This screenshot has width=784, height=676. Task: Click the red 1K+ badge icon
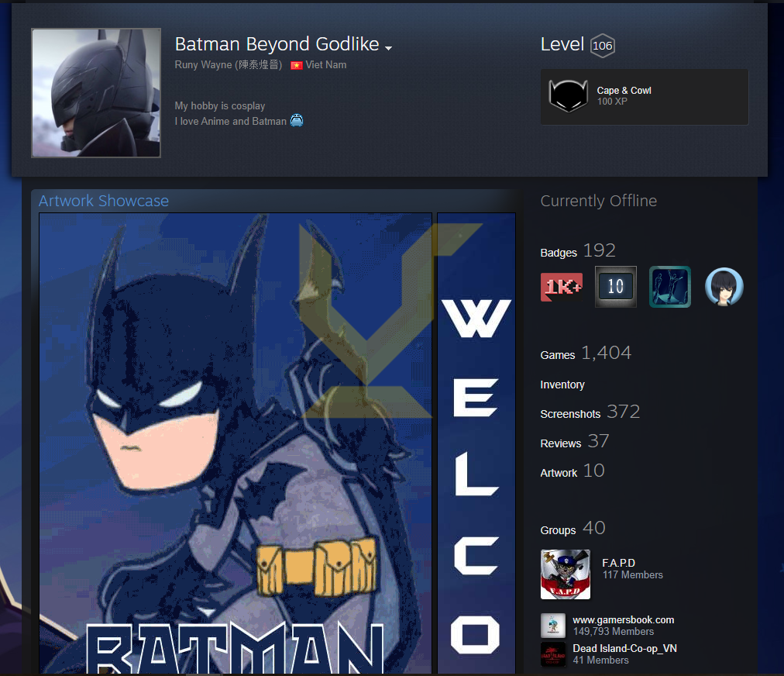(x=561, y=287)
